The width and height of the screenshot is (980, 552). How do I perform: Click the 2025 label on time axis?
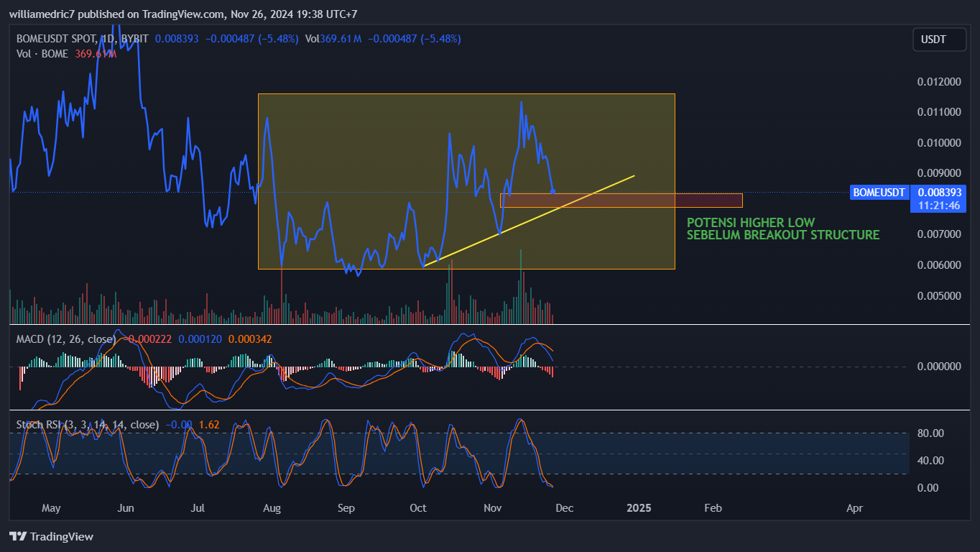click(639, 508)
